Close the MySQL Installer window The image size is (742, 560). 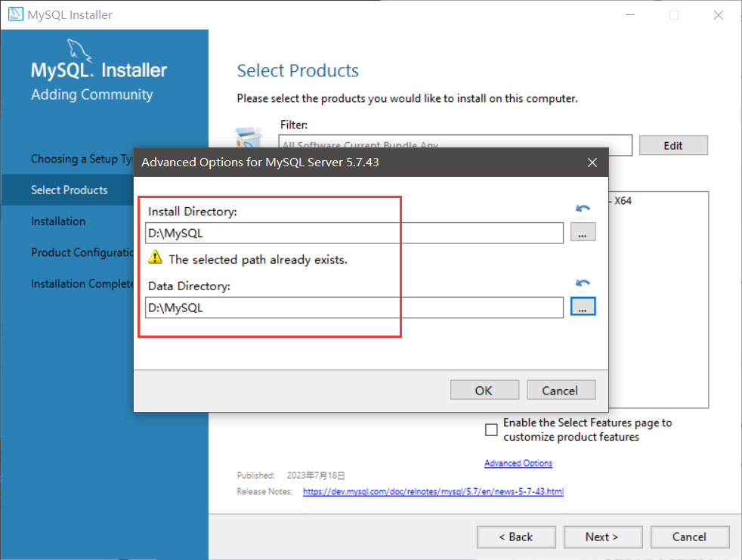[x=719, y=14]
